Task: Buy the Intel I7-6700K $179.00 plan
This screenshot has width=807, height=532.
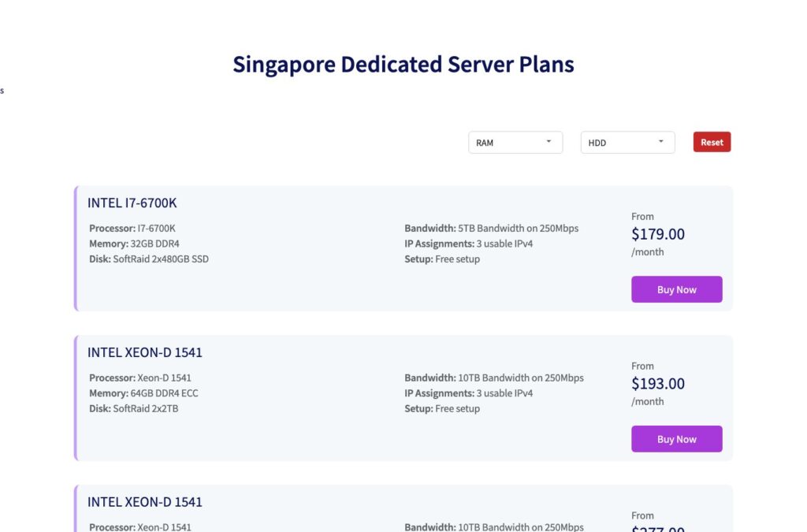Action: (x=677, y=289)
